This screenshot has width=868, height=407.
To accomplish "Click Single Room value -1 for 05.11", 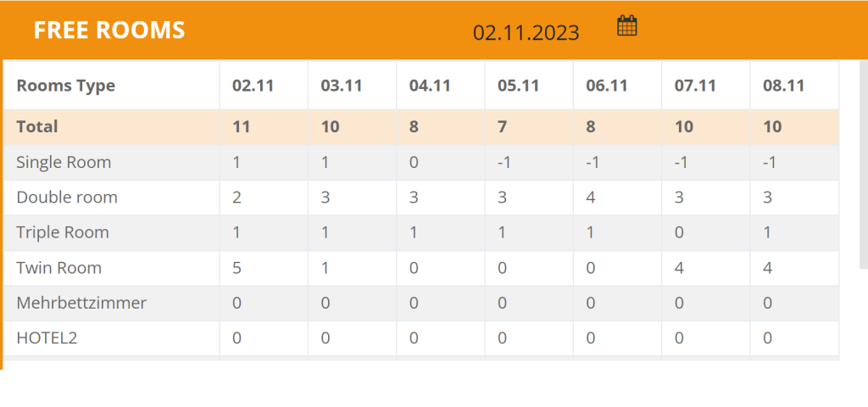I will (504, 163).
